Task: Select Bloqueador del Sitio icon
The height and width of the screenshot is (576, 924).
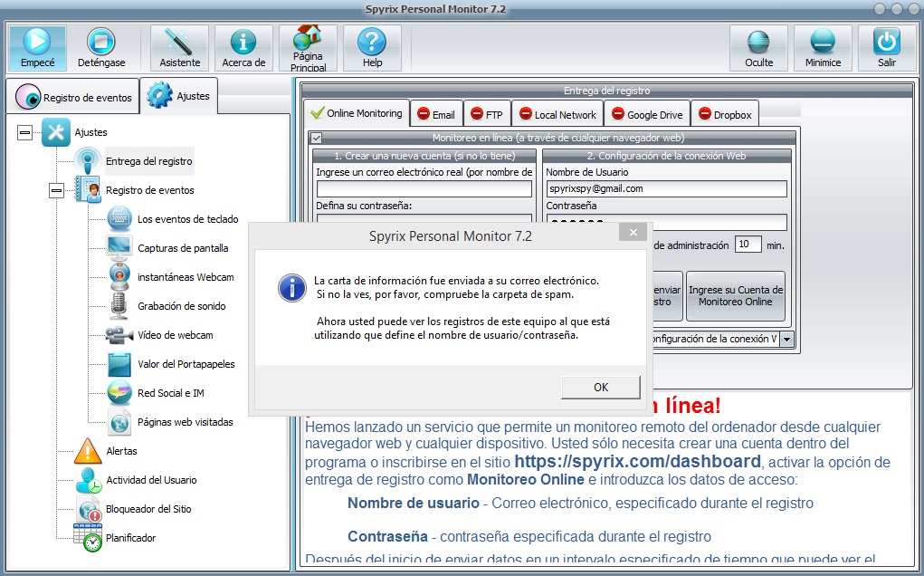Action: click(89, 509)
